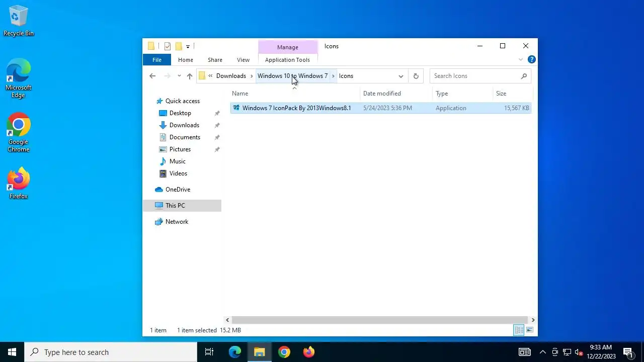Open the Windows Start menu

pos(12,352)
